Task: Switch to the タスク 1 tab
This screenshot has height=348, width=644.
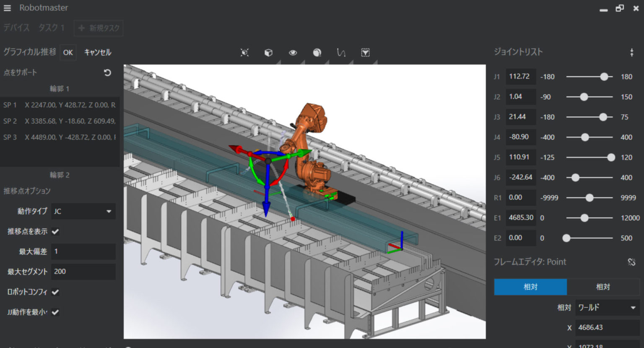Action: click(x=51, y=28)
